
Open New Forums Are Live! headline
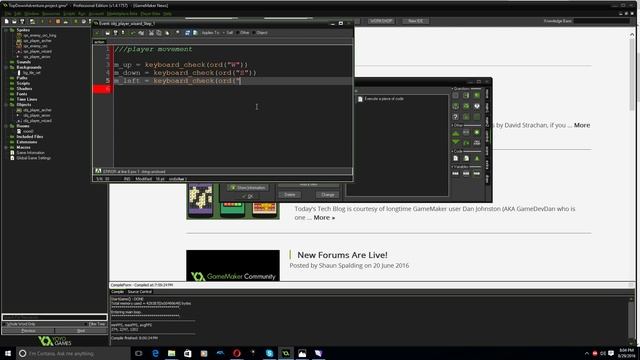[x=342, y=255]
